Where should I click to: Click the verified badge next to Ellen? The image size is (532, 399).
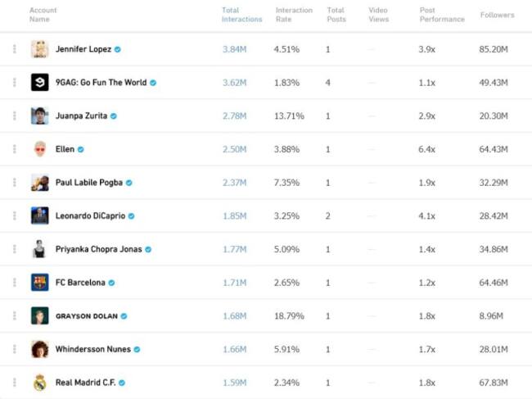[x=81, y=150]
